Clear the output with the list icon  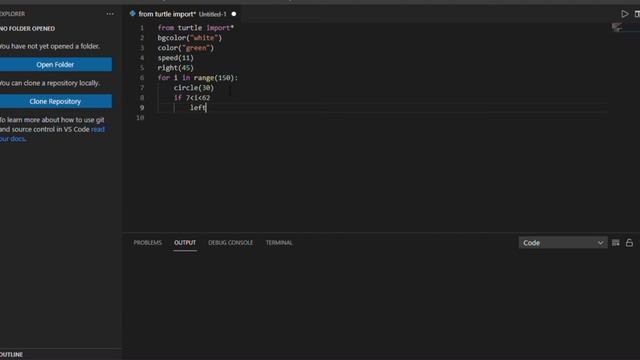616,243
